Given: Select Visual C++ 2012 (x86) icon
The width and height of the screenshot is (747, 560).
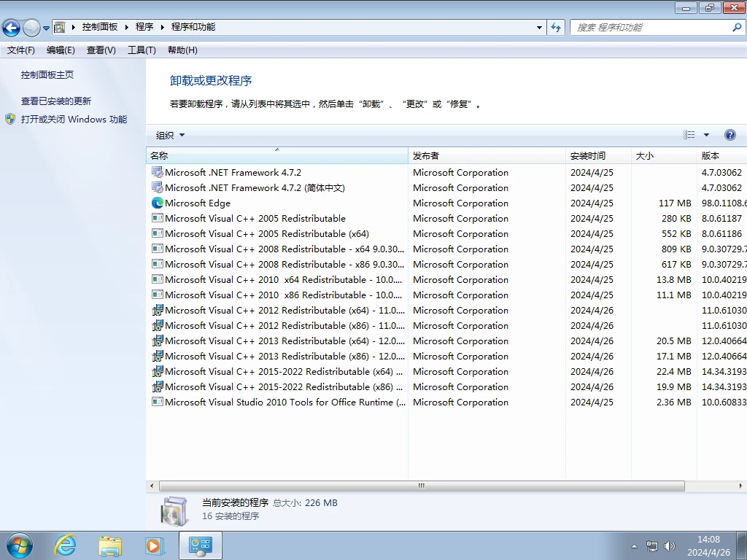Looking at the screenshot, I should (158, 325).
